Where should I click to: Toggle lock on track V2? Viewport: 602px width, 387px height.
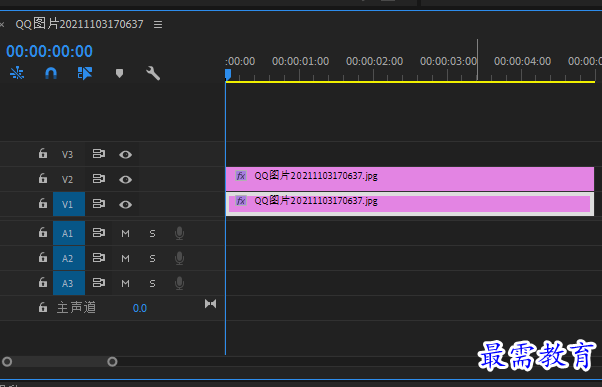pos(43,179)
